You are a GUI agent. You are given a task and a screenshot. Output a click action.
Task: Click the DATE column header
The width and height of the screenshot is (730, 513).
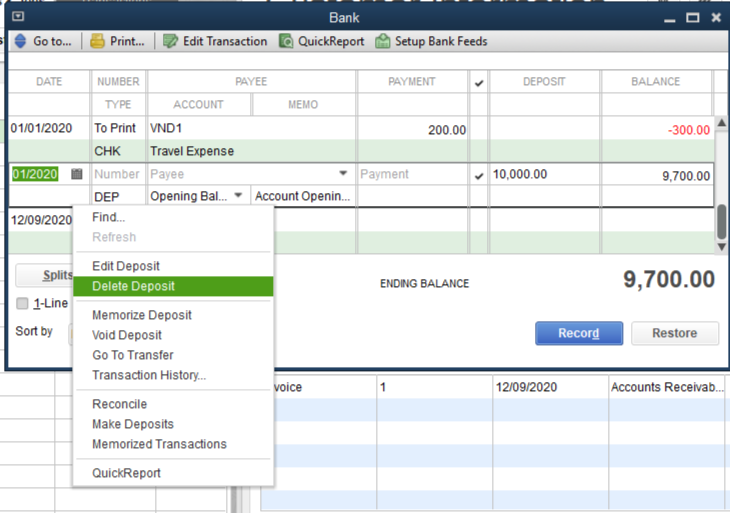coord(49,81)
